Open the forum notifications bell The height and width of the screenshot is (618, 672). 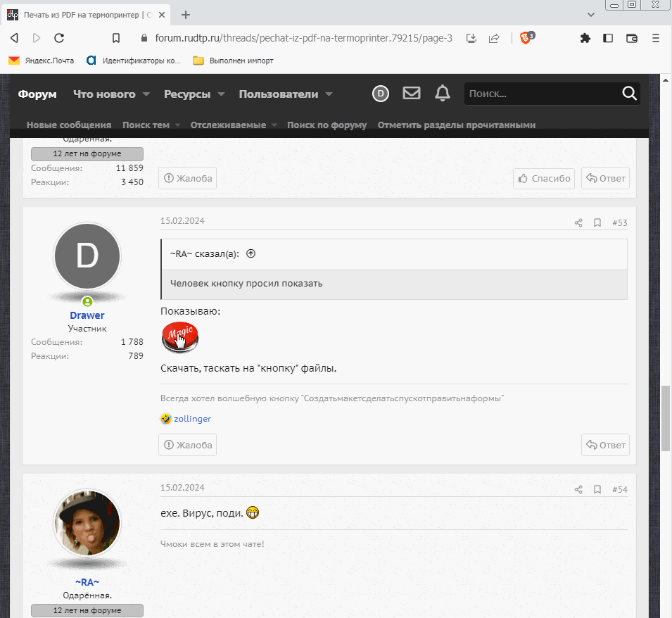(x=442, y=94)
